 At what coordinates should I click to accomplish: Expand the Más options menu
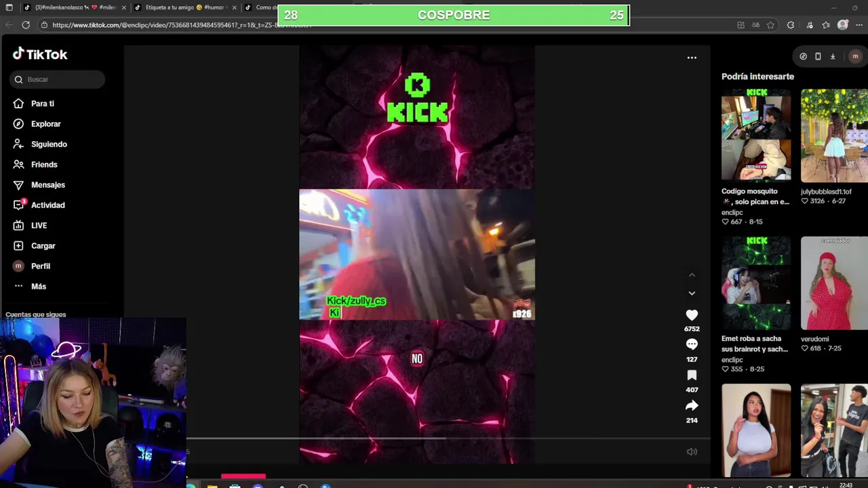38,287
